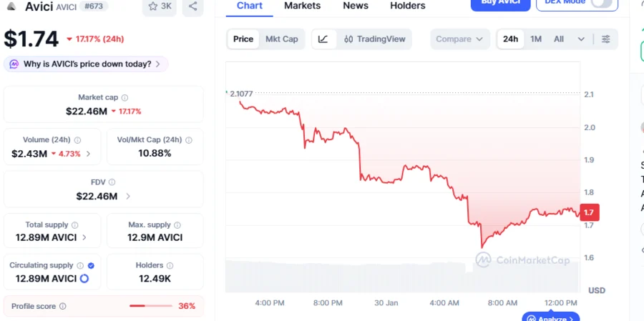Click the Market cap info icon
The image size is (644, 321).
[125, 97]
